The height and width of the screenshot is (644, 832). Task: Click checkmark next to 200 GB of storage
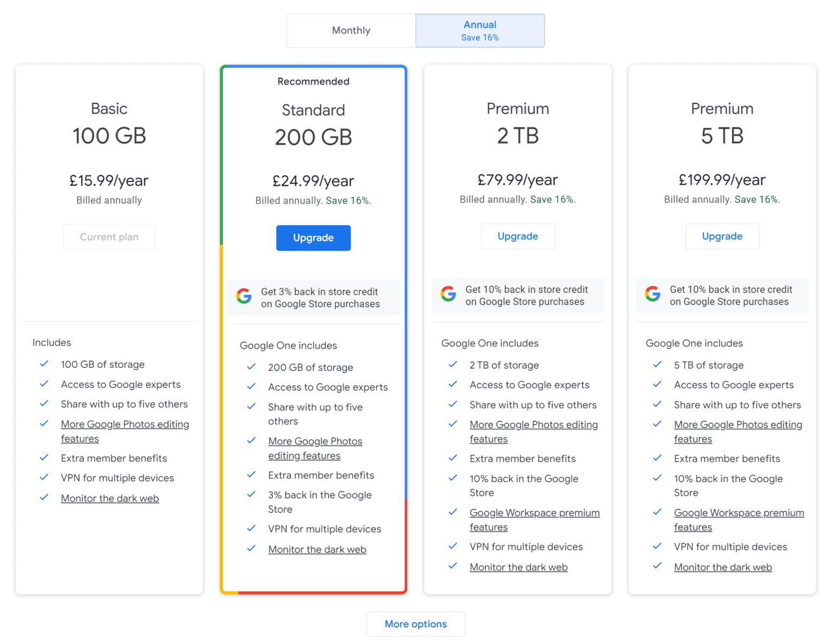coord(251,367)
